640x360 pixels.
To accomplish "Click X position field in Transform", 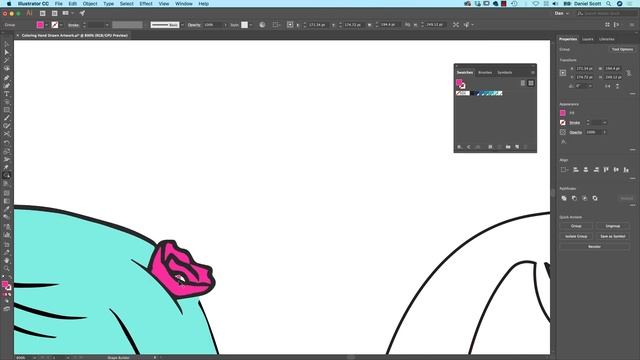I will [585, 69].
